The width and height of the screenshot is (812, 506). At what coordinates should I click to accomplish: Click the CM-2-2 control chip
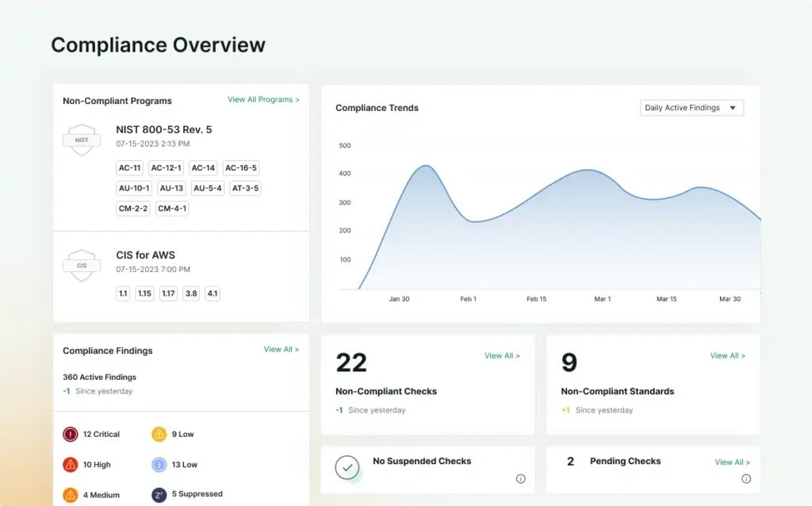[132, 209]
